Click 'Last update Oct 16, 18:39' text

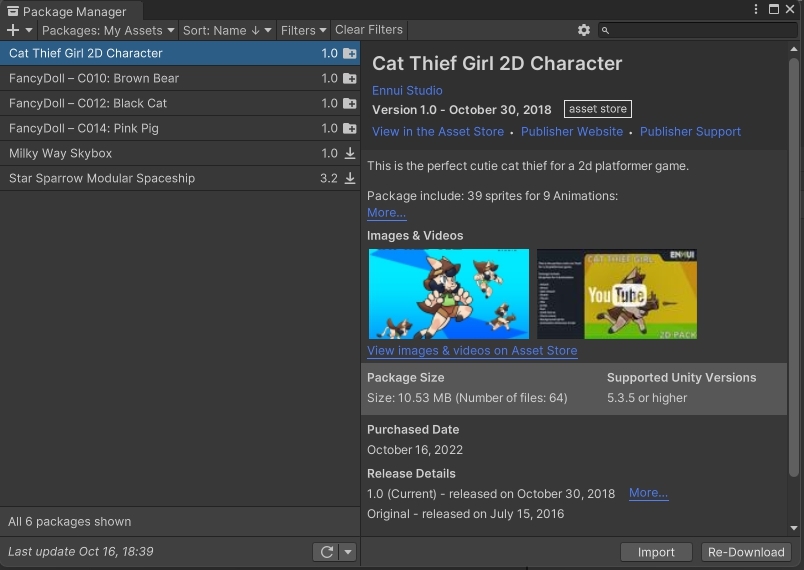81,552
